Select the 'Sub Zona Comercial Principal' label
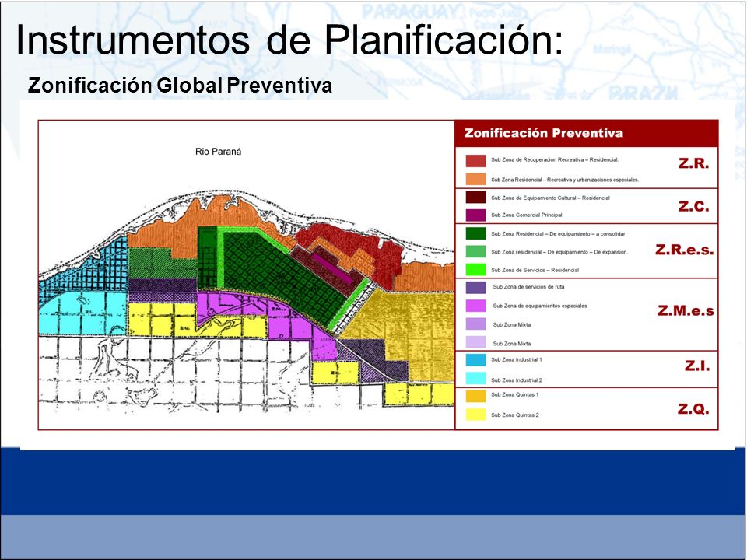Viewport: 747px width, 560px height. tap(527, 215)
